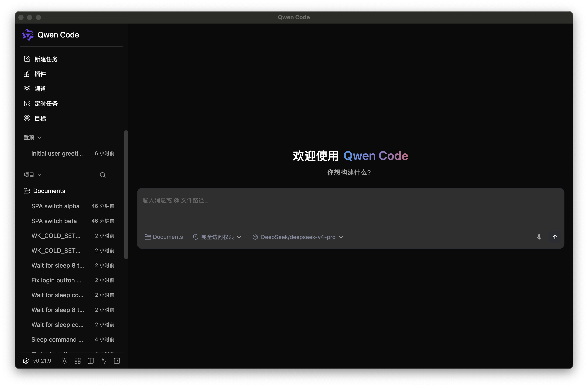Image resolution: width=588 pixels, height=387 pixels.
Task: Open the 完全访问权限 permission dropdown
Action: click(217, 237)
